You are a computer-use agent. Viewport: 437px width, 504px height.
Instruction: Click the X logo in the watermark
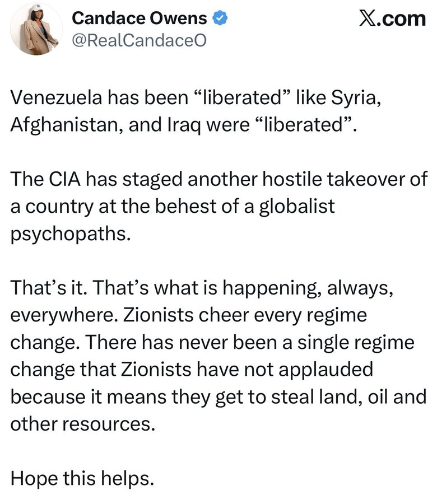pyautogui.click(x=366, y=18)
